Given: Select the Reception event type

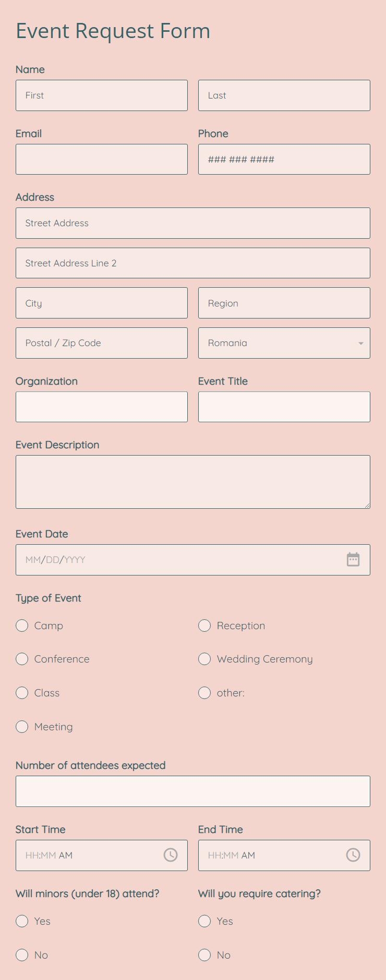Looking at the screenshot, I should point(204,626).
